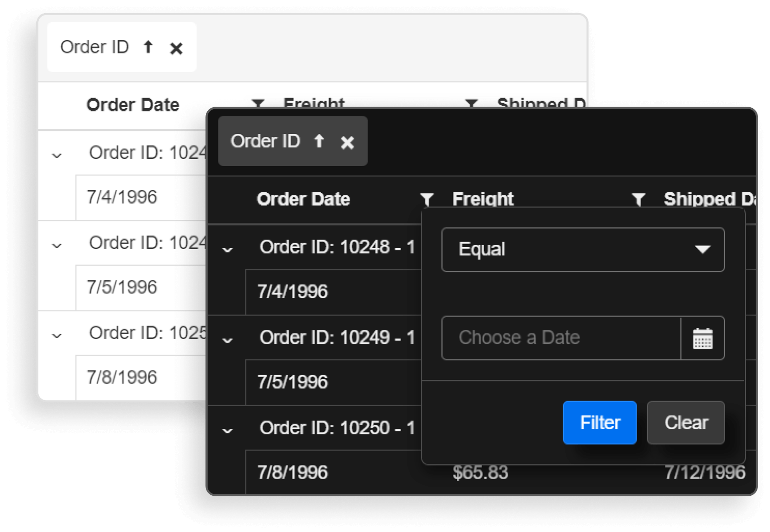Click the Clear button
The width and height of the screenshot is (770, 532).
(x=685, y=423)
